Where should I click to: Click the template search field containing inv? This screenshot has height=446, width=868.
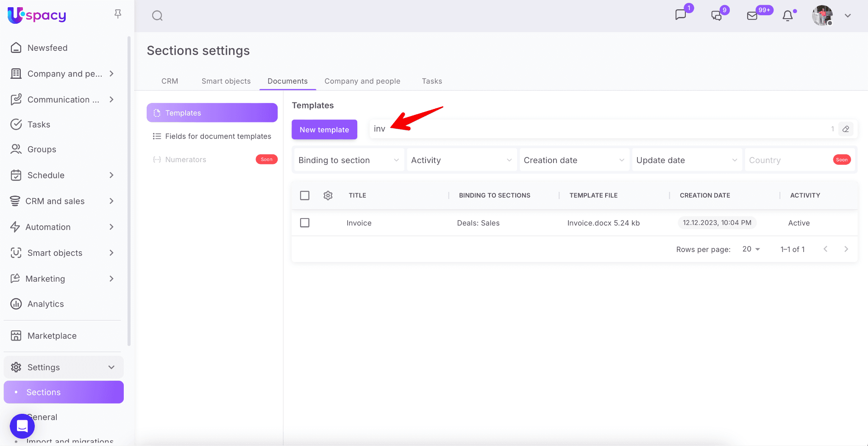point(593,129)
